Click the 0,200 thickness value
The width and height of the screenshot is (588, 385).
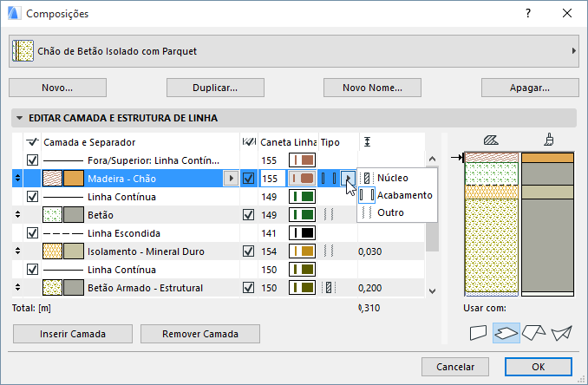coord(369,288)
